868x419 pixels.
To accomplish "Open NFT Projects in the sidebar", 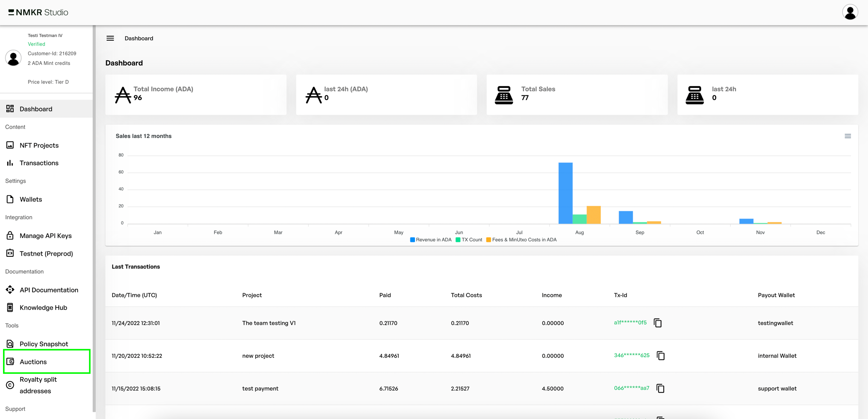I will coord(39,145).
